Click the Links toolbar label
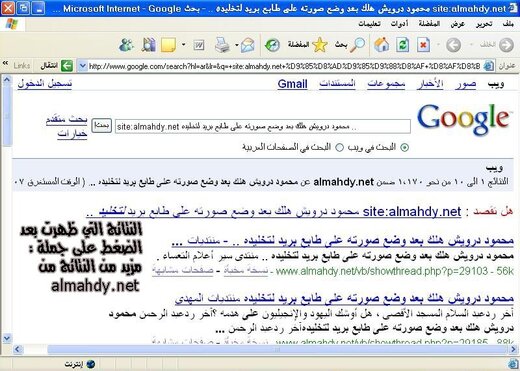The image size is (520, 371). point(22,66)
